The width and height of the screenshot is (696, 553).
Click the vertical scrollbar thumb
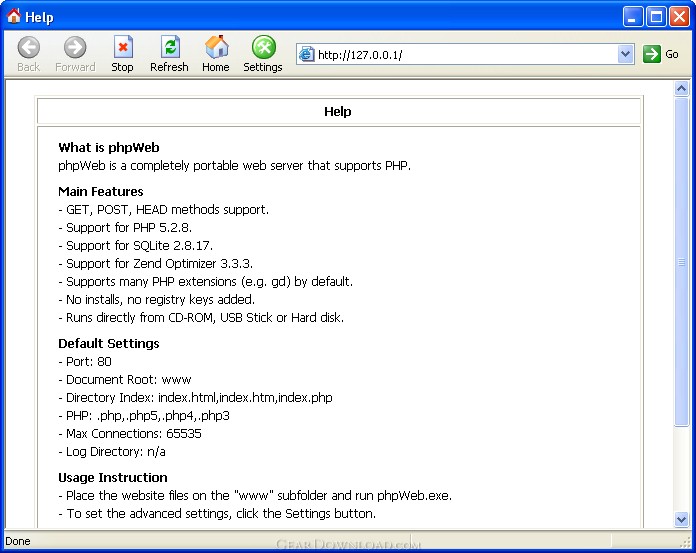pyautogui.click(x=681, y=262)
